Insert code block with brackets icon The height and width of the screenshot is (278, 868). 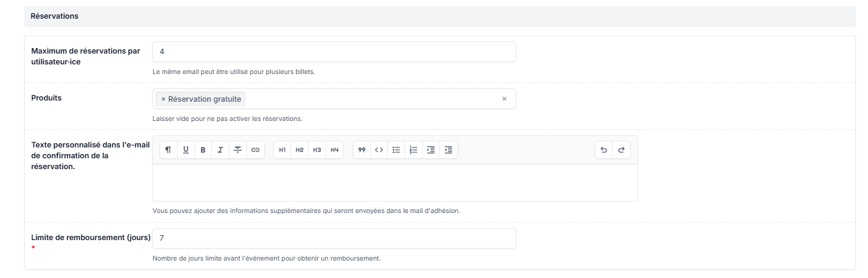(379, 150)
